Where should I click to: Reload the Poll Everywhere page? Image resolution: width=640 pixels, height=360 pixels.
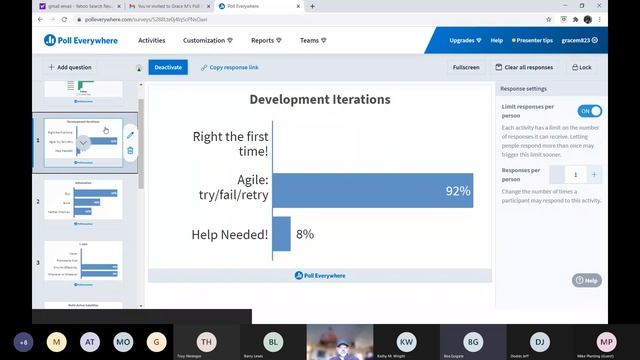pyautogui.click(x=64, y=19)
